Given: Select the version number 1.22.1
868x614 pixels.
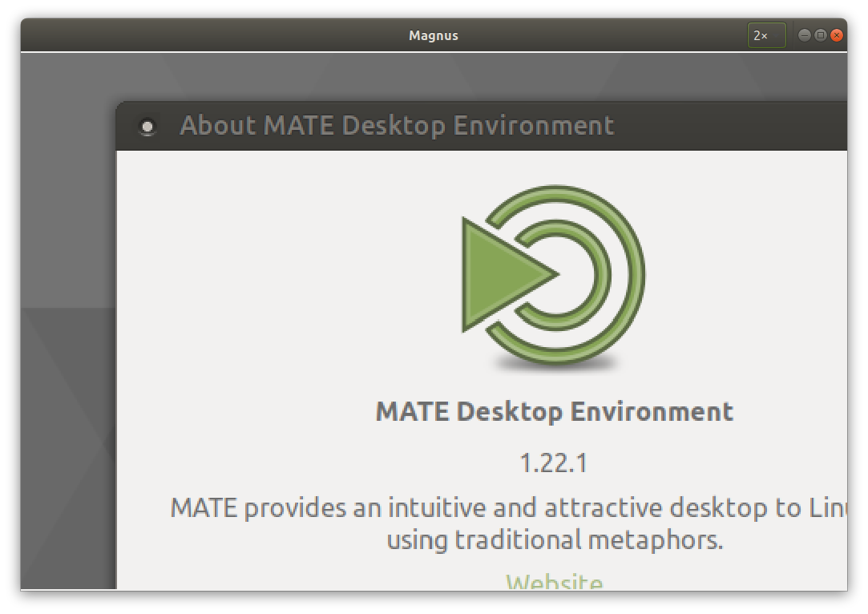Looking at the screenshot, I should (554, 463).
